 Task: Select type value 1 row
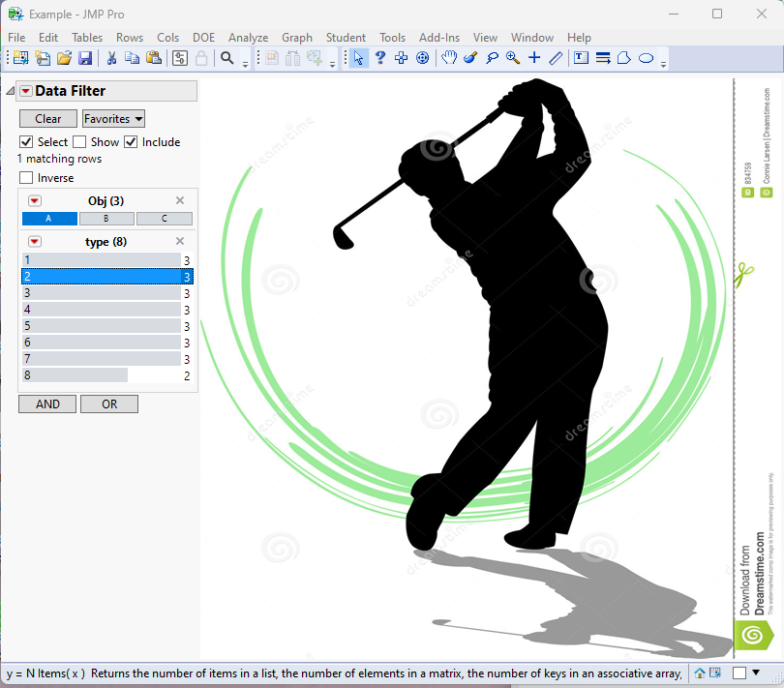(106, 260)
